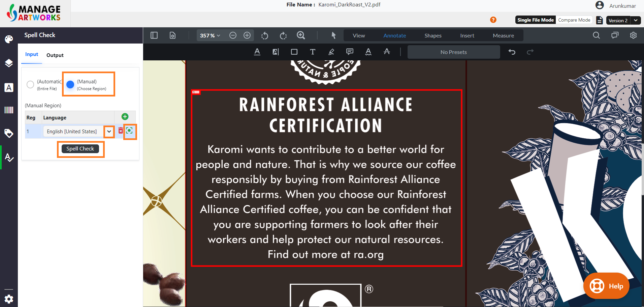Open the barcode tool in left sidebar
The width and height of the screenshot is (644, 307).
[x=9, y=110]
